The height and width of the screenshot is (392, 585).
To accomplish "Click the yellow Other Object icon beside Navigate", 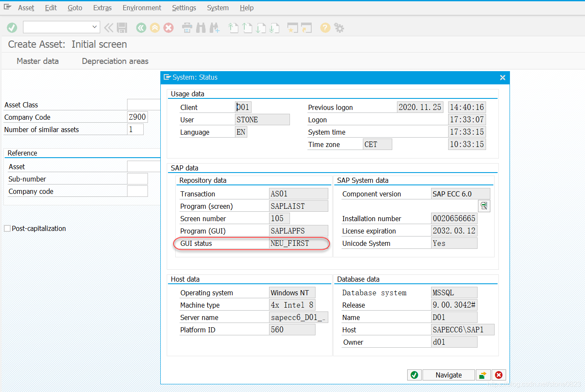I will (483, 375).
